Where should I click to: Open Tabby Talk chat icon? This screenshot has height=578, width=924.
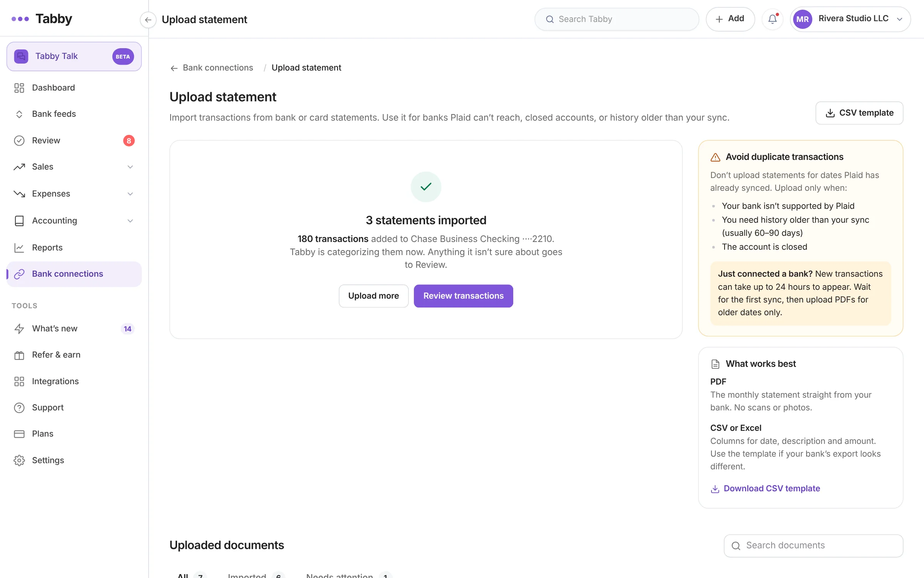(21, 56)
